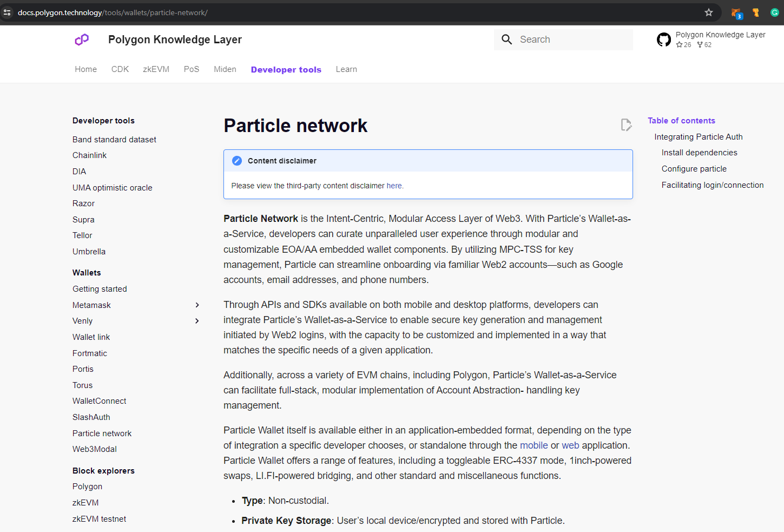Expand the Metamask submenu chevron
The width and height of the screenshot is (784, 532).
coord(197,305)
